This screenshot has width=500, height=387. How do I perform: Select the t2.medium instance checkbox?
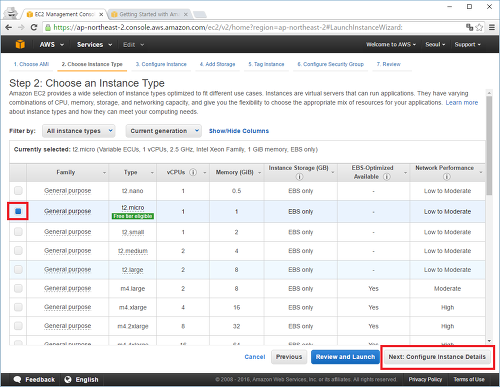click(18, 251)
